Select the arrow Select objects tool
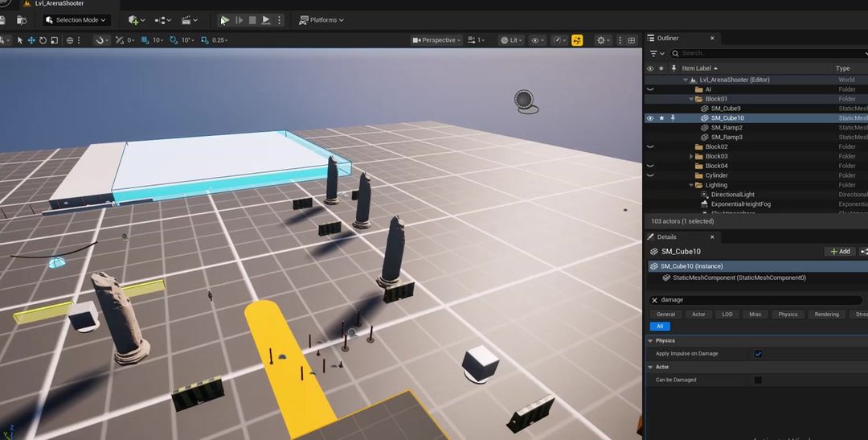Image resolution: width=868 pixels, height=440 pixels. [20, 40]
